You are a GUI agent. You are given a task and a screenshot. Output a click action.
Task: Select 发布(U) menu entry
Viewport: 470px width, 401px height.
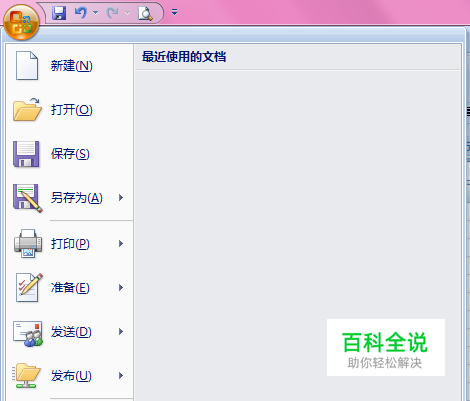[71, 376]
